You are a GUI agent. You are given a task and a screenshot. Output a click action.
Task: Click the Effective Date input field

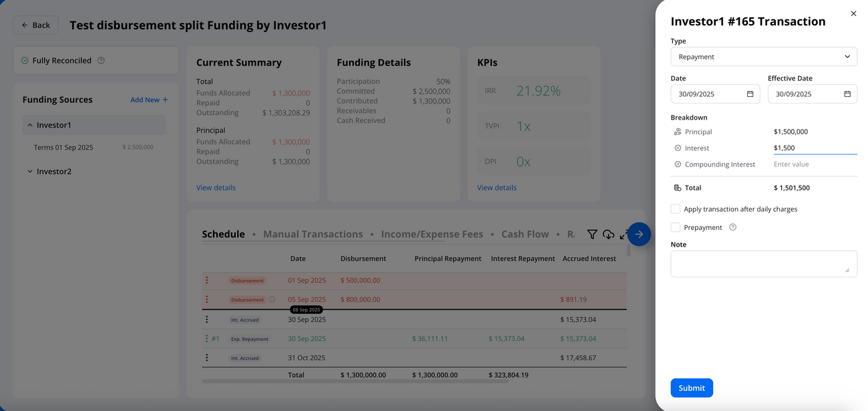point(812,94)
